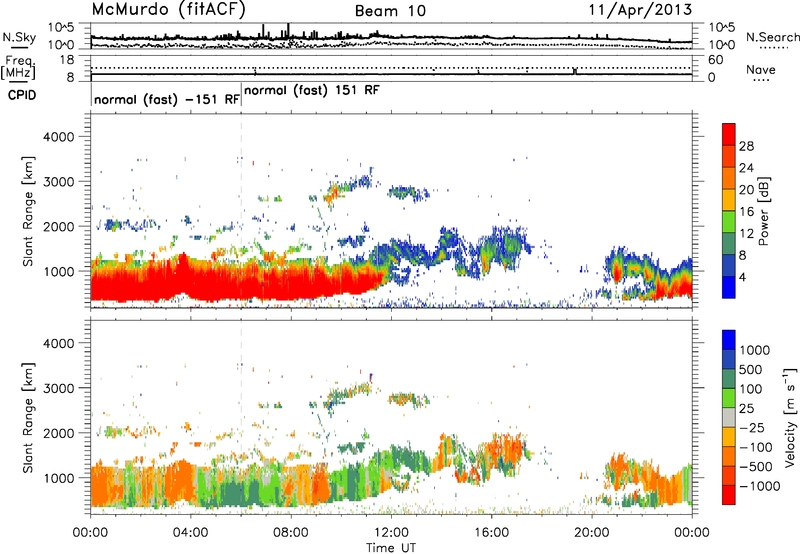Click the 'CPID' row label
Image resolution: width=800 pixels, height=554 pixels.
tap(22, 95)
